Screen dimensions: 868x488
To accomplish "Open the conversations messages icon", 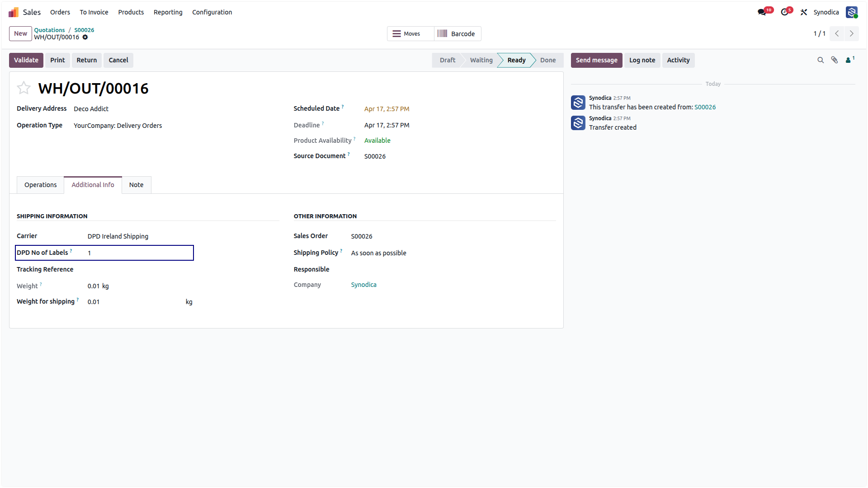I will 762,12.
